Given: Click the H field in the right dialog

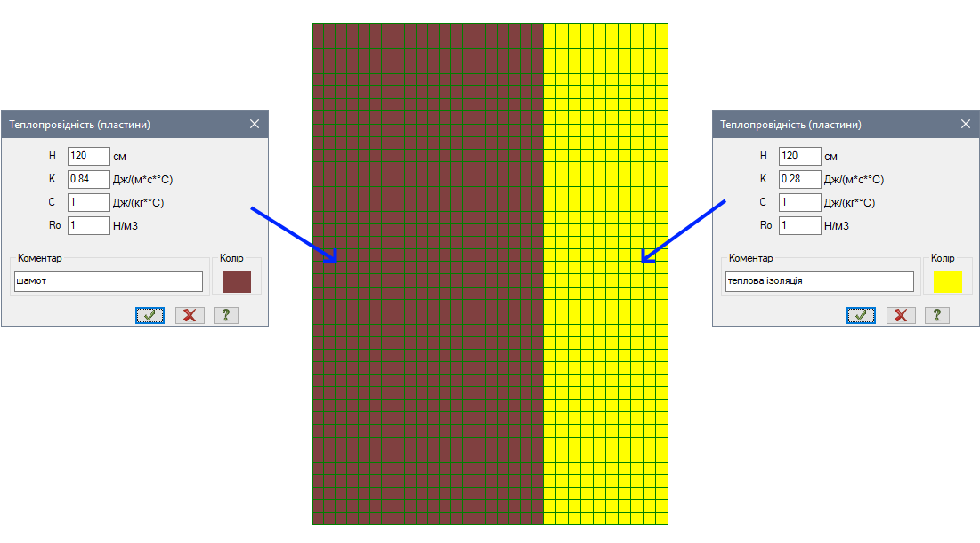Looking at the screenshot, I should pos(799,157).
